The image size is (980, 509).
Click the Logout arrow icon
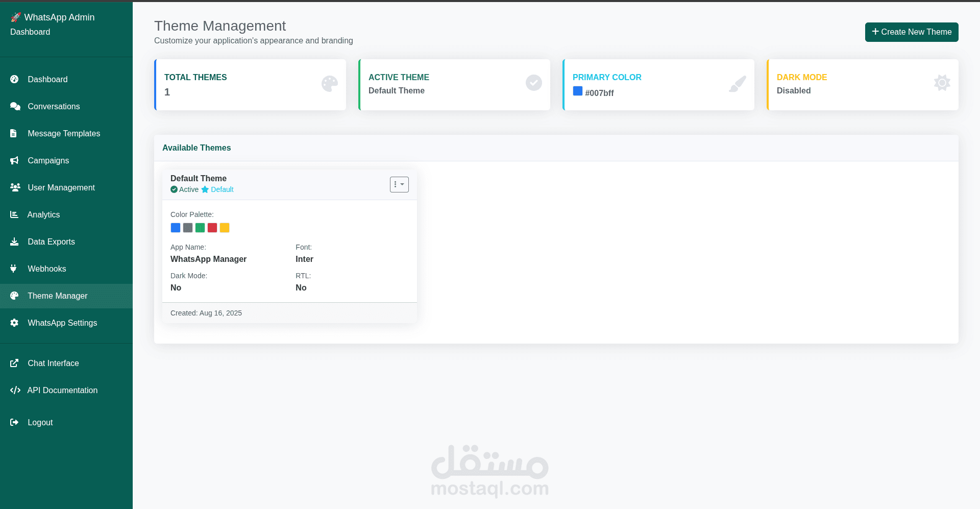(x=14, y=422)
